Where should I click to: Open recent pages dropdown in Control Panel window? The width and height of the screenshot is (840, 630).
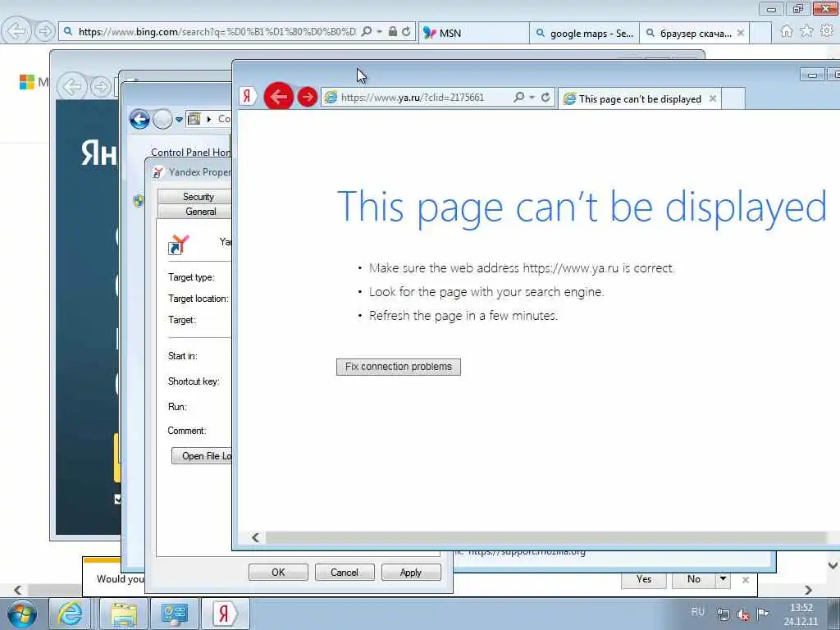179,120
